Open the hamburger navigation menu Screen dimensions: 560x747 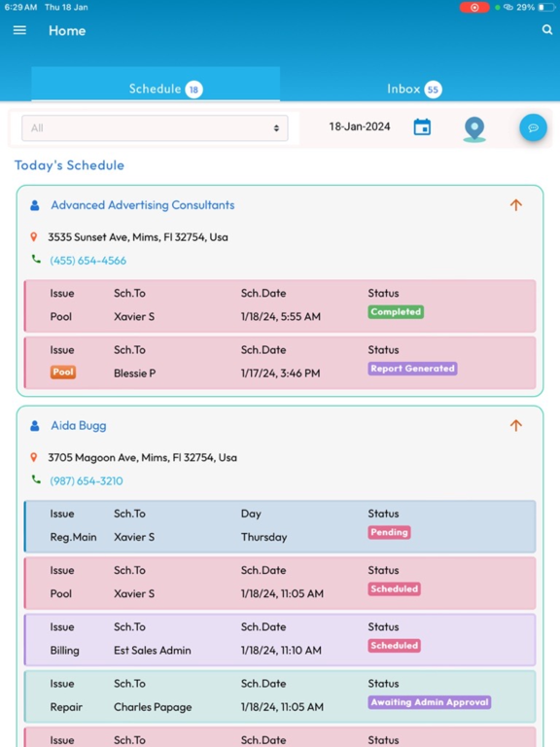(19, 30)
